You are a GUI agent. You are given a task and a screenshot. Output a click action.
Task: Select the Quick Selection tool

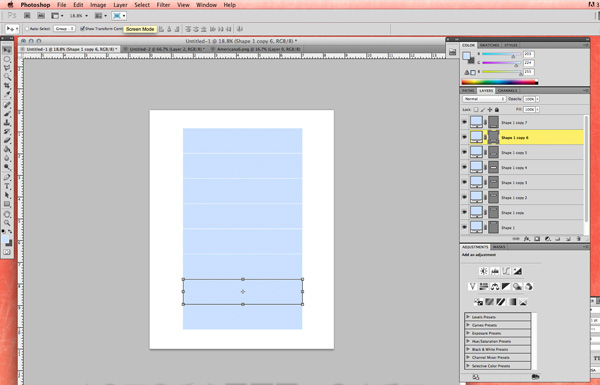(7, 77)
